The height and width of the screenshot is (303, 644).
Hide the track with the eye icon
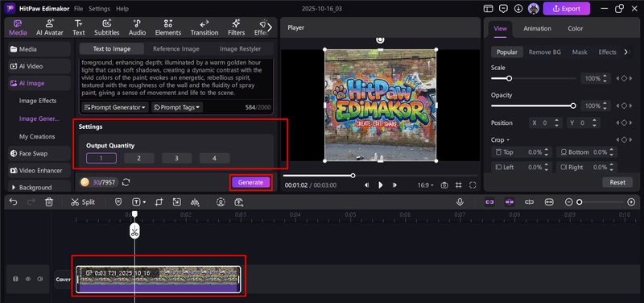tap(28, 279)
